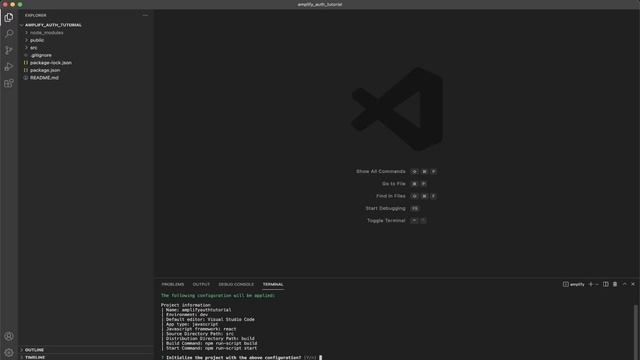This screenshot has width=640, height=360.
Task: Click the 'Default editor: Visual Studio Code' line
Action: [x=210, y=319]
